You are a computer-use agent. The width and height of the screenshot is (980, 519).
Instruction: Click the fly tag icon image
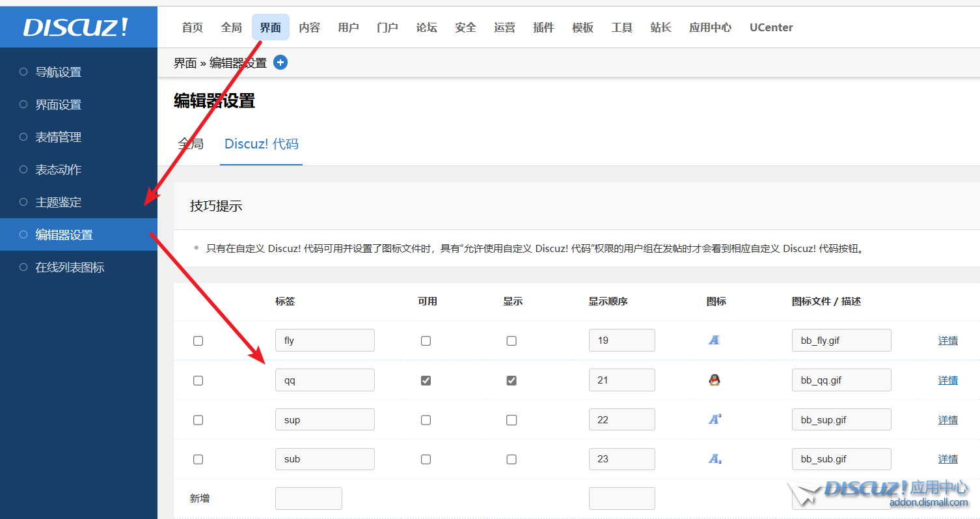click(714, 340)
